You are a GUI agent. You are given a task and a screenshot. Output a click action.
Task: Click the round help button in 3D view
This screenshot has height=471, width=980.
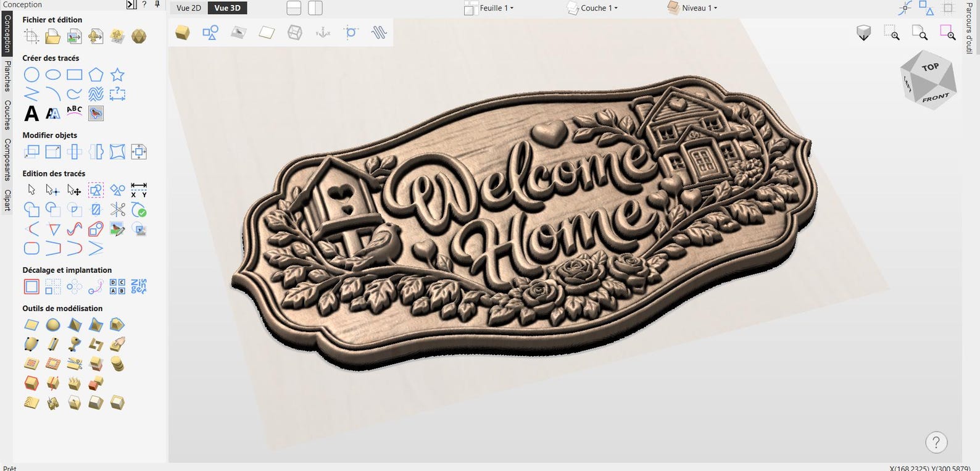pos(936,442)
